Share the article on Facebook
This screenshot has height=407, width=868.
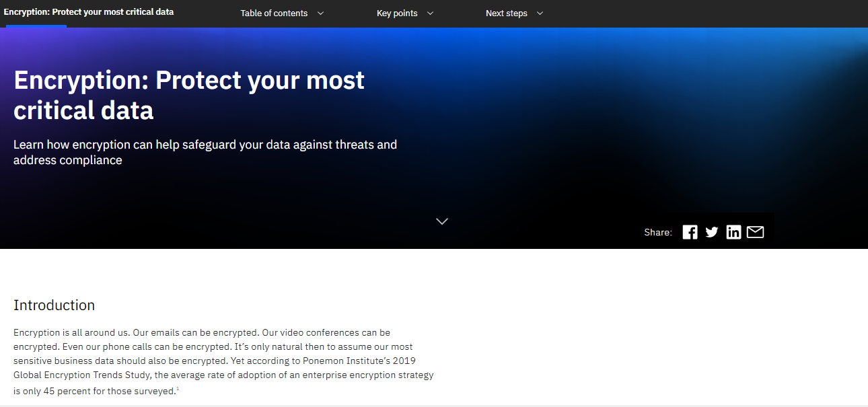690,231
